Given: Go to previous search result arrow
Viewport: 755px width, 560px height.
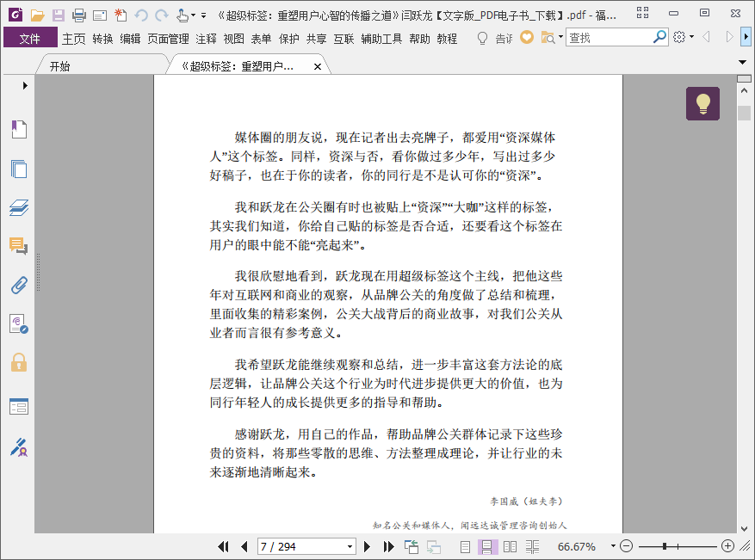Looking at the screenshot, I should (707, 37).
